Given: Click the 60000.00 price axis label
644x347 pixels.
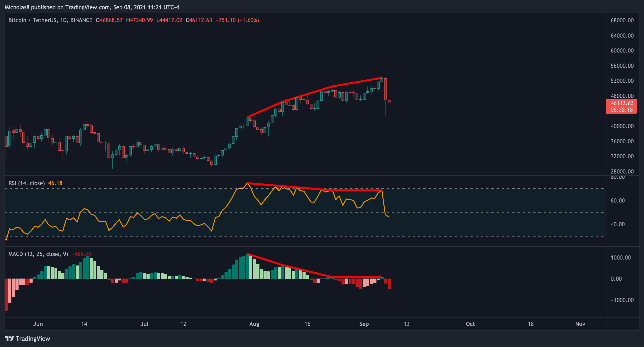Looking at the screenshot, I should 622,50.
